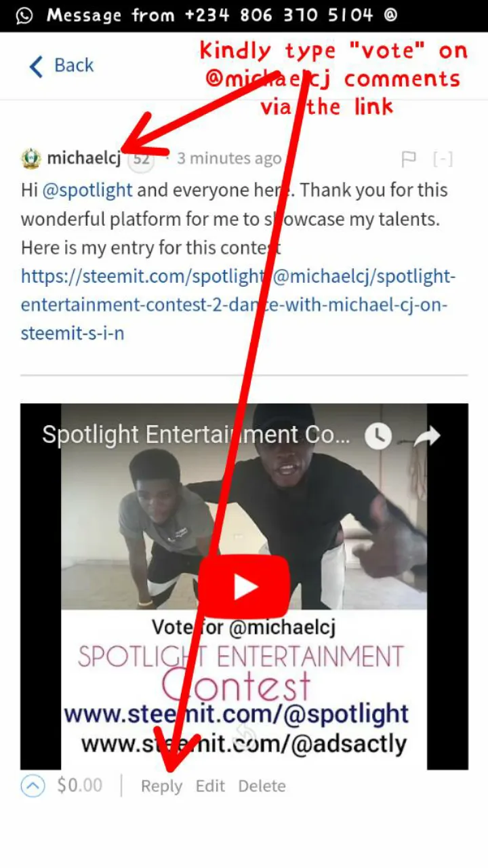Click the Watch Later clock icon
Image resolution: width=488 pixels, height=868 pixels.
point(378,436)
